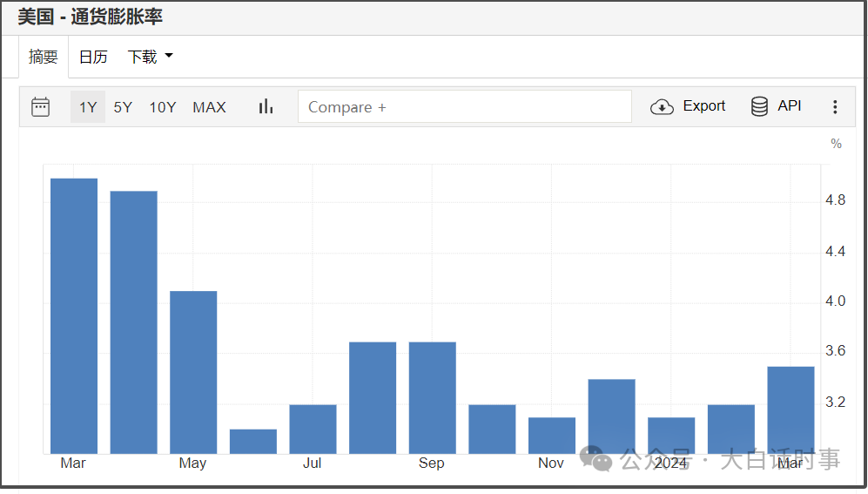Screen dimensions: 868x494
Task: Click the API button label
Action: (790, 105)
